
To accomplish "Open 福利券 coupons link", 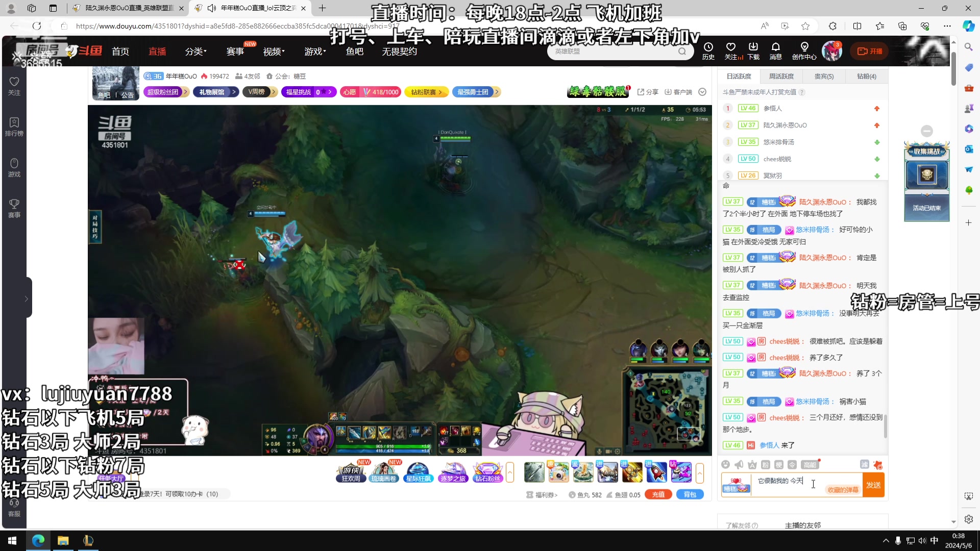I will click(542, 495).
